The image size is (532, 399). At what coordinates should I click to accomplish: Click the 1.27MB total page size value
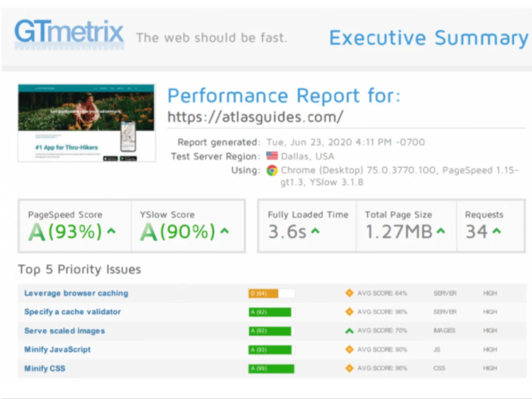pyautogui.click(x=398, y=232)
